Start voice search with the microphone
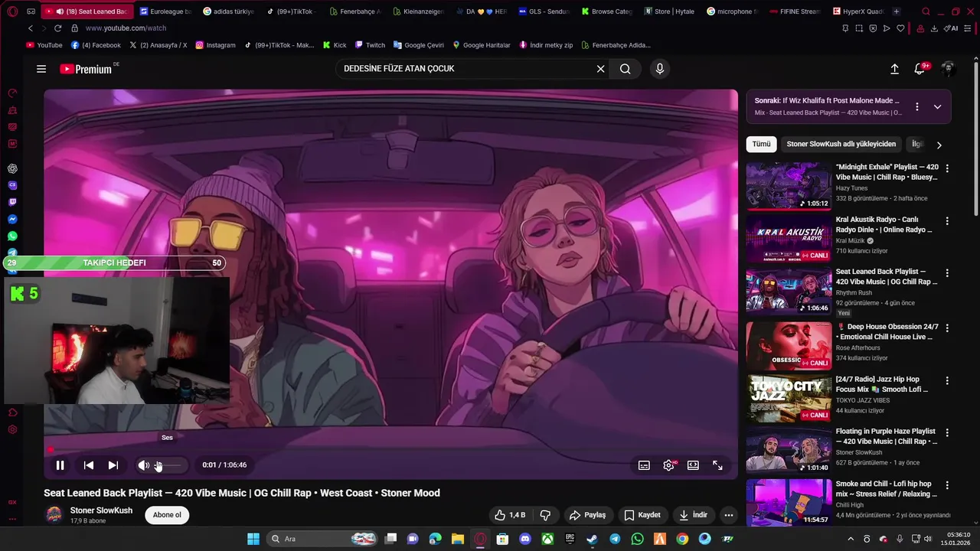The image size is (980, 551). 660,69
